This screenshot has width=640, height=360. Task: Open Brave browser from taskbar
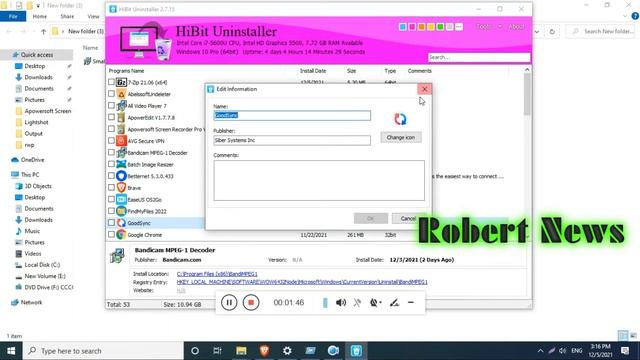(264, 351)
